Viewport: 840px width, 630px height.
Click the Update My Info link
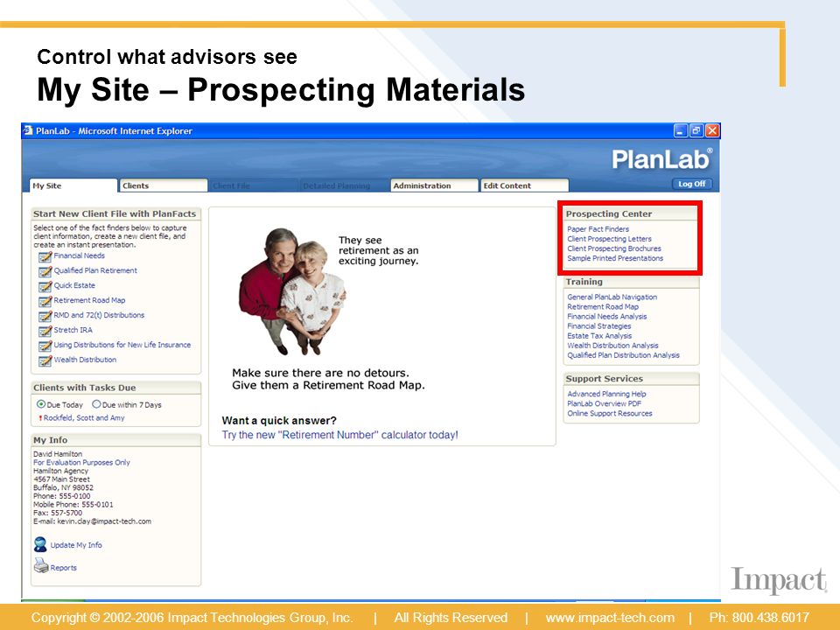pos(76,545)
